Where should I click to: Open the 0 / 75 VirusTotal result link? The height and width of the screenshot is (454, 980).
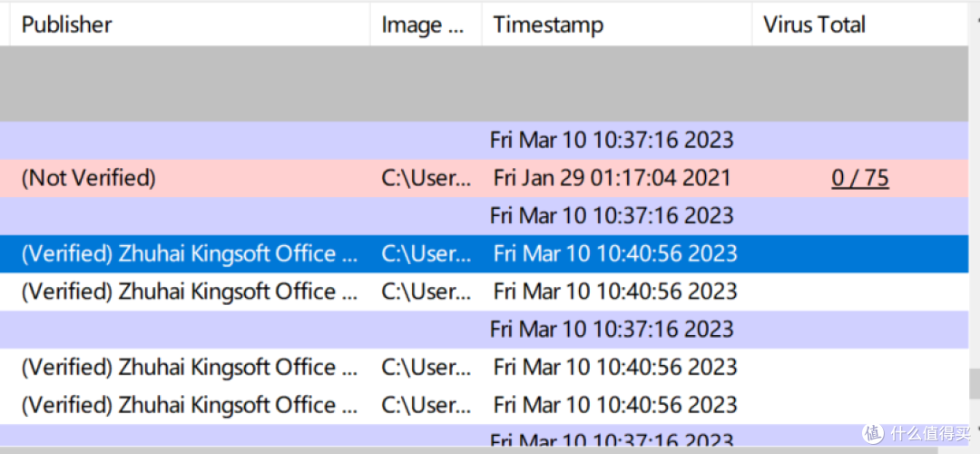tap(860, 179)
